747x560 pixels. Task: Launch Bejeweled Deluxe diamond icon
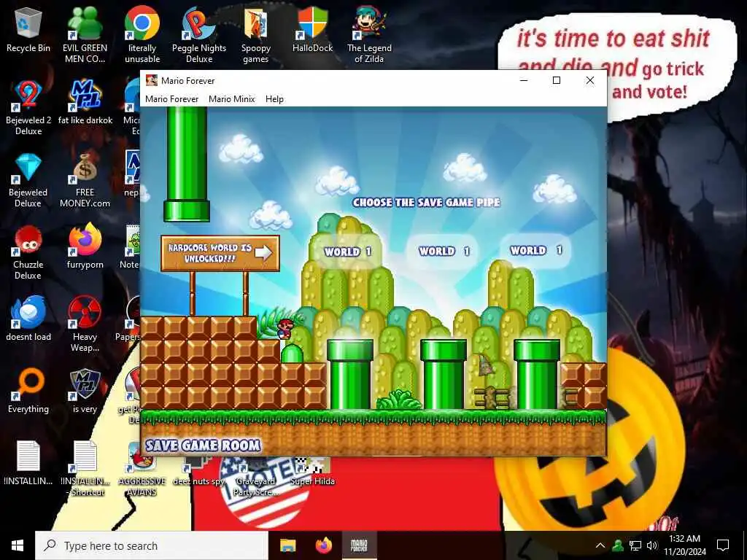tap(28, 180)
